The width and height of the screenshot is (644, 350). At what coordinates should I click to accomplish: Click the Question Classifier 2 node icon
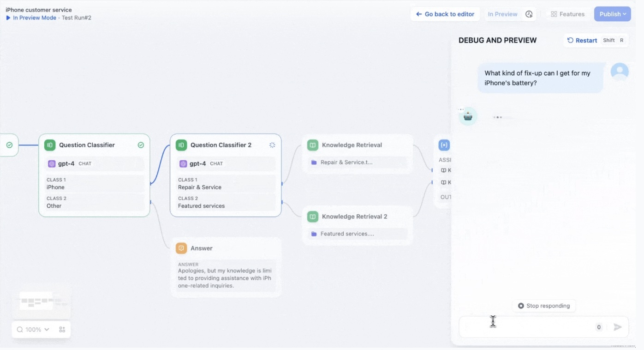click(181, 145)
